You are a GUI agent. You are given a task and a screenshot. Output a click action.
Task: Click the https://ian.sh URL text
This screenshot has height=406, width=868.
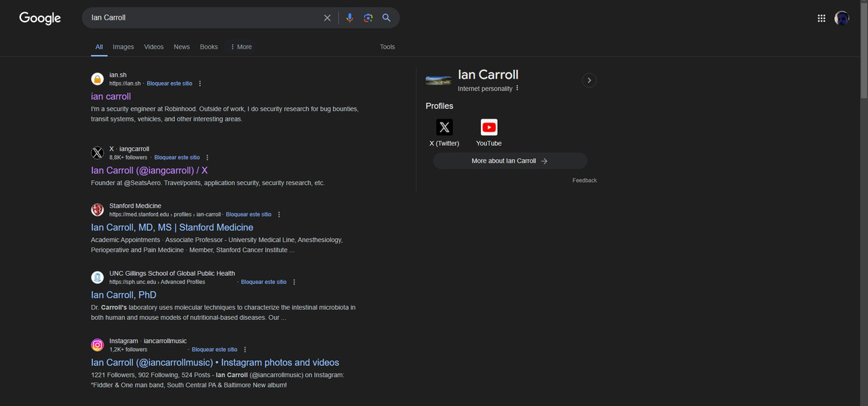[125, 83]
